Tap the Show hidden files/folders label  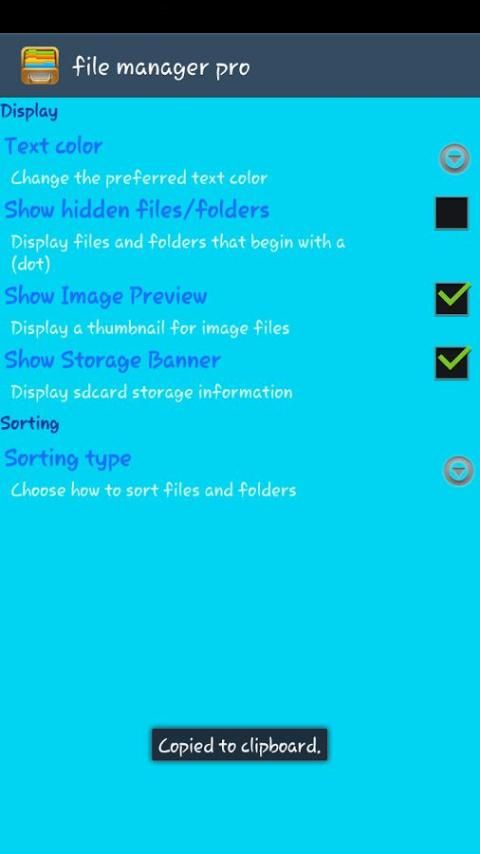(137, 210)
